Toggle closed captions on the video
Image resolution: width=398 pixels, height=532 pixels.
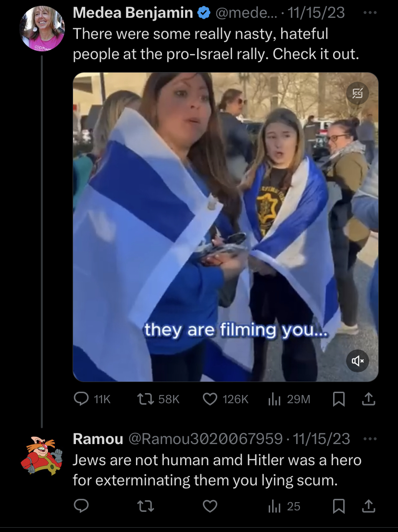click(x=358, y=93)
